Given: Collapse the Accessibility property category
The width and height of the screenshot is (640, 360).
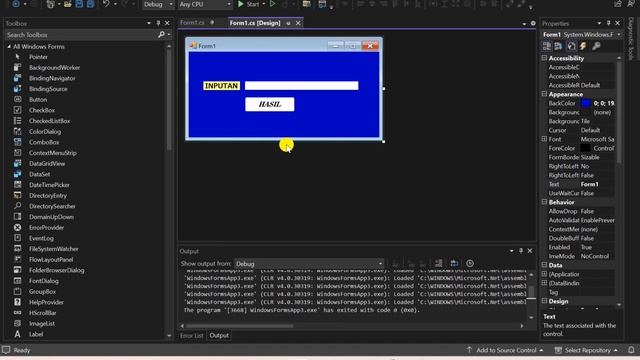Looking at the screenshot, I should click(544, 58).
